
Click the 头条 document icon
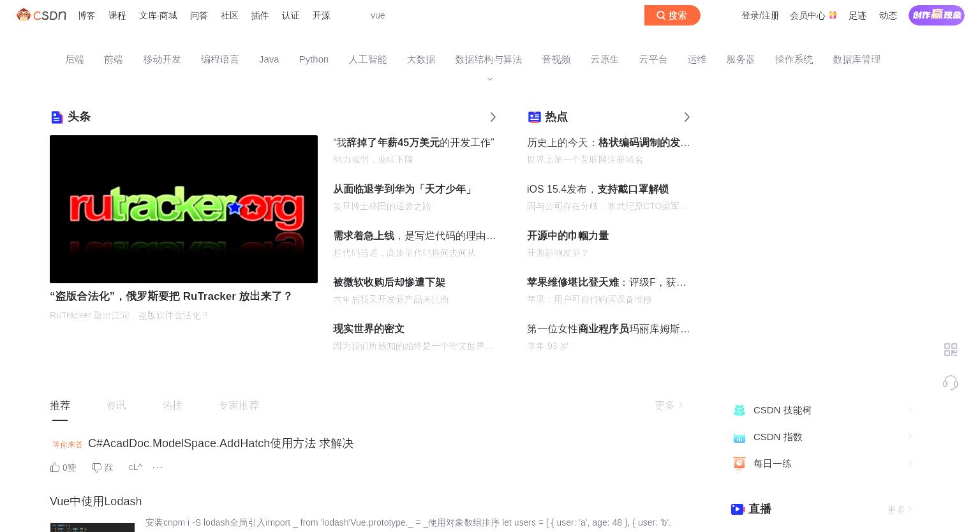click(x=57, y=117)
